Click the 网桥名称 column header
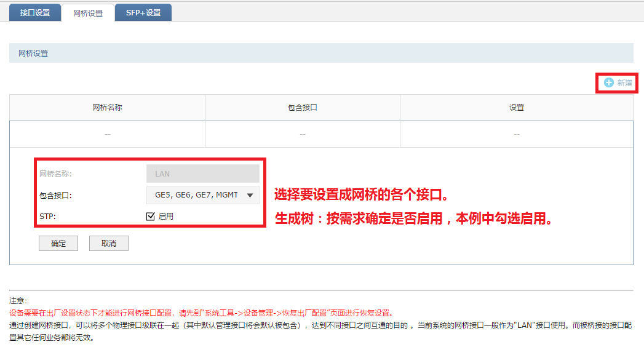This screenshot has width=644, height=347. 108,108
